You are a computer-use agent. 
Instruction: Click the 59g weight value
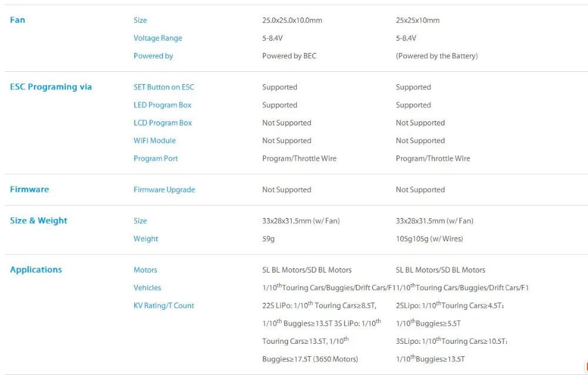click(x=269, y=238)
